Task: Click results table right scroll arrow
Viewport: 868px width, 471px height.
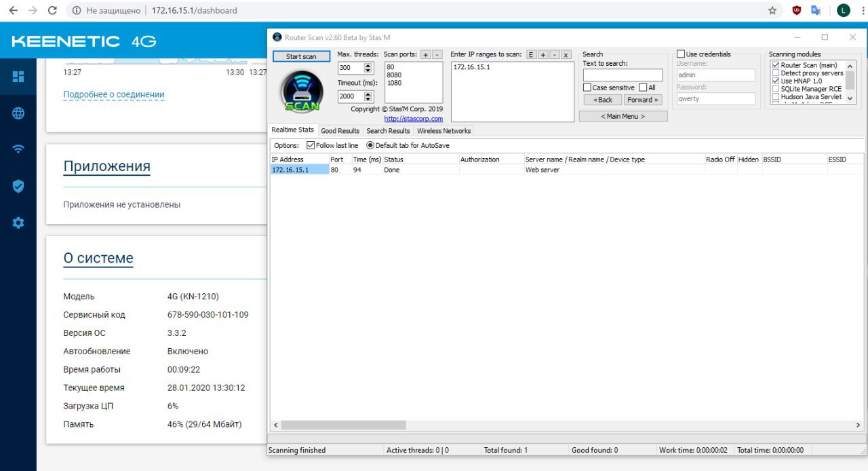Action: pos(859,425)
